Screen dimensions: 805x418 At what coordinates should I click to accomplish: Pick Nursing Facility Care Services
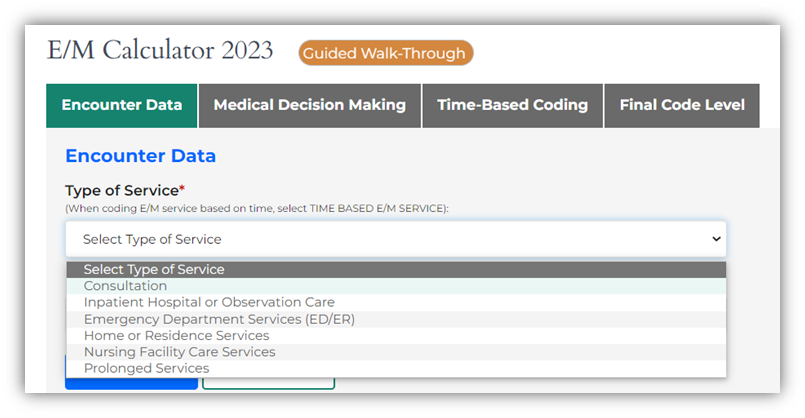pyautogui.click(x=179, y=352)
